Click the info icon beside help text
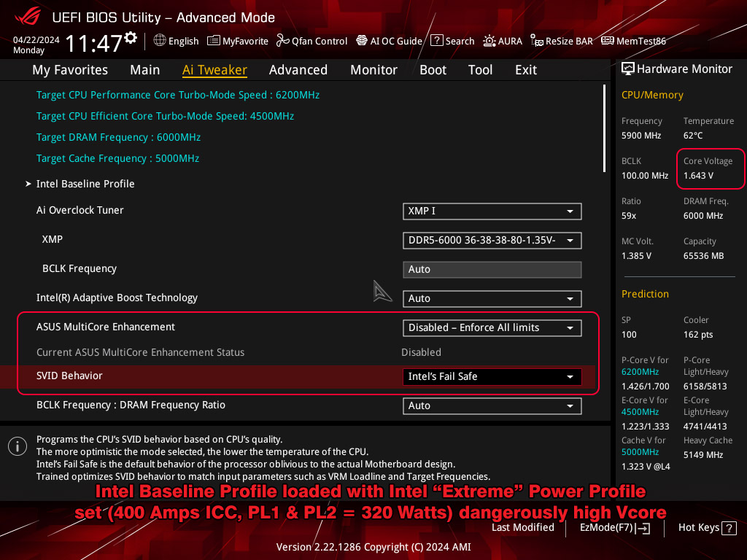 coord(18,446)
